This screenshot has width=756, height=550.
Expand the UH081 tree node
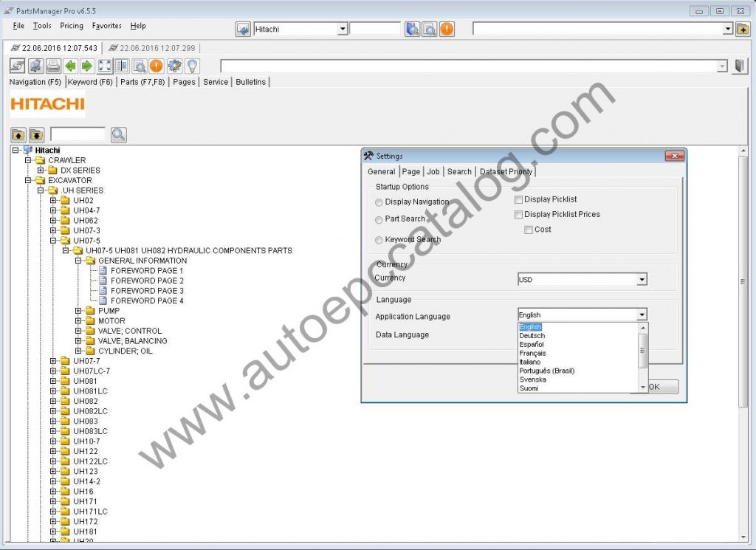[x=52, y=381]
